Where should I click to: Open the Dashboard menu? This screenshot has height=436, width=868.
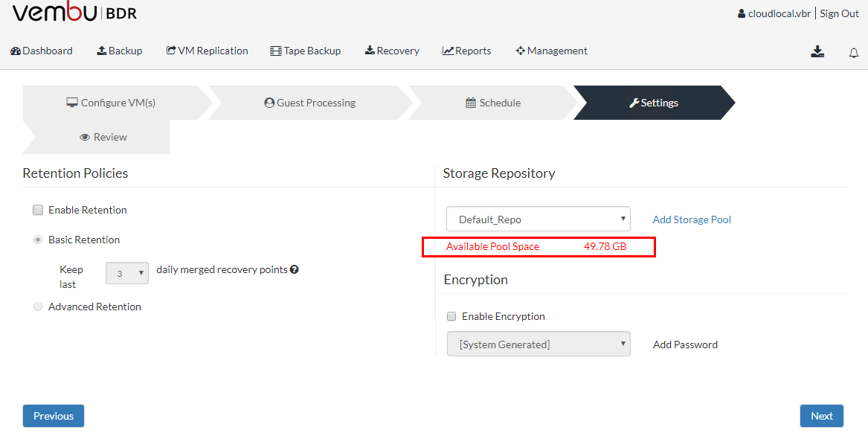tap(42, 51)
